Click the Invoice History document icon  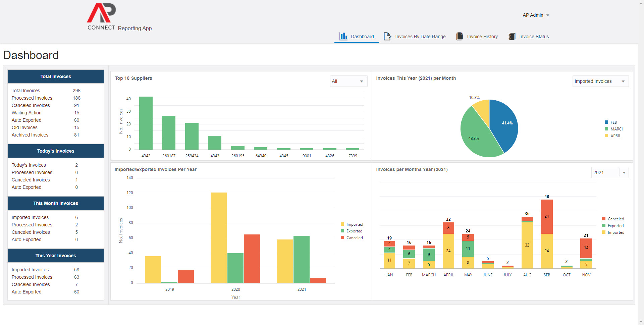coord(459,36)
